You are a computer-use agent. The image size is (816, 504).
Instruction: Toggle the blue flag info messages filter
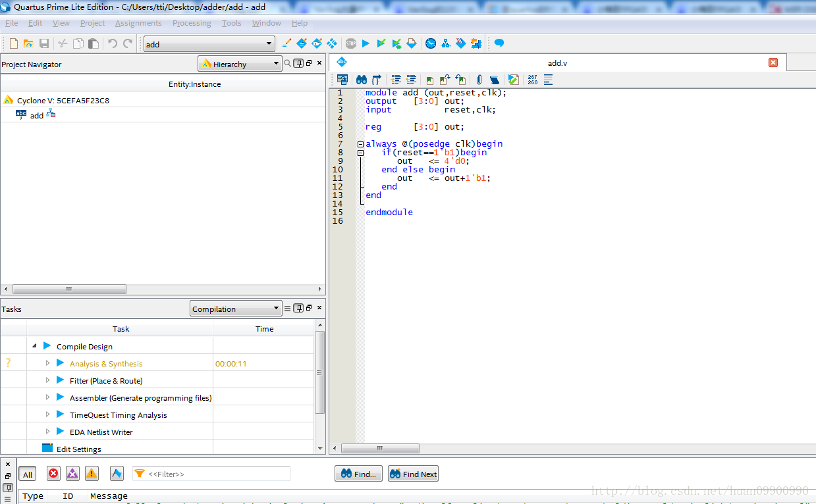pyautogui.click(x=117, y=474)
